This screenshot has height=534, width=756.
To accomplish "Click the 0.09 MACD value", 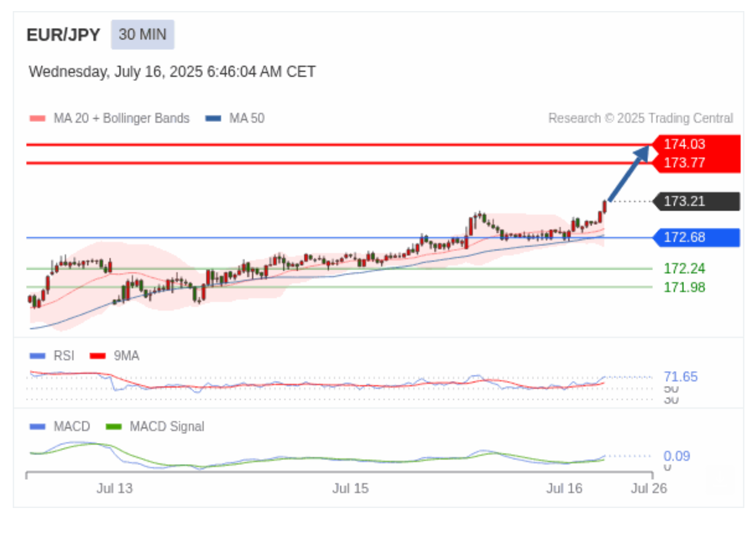I will [677, 456].
